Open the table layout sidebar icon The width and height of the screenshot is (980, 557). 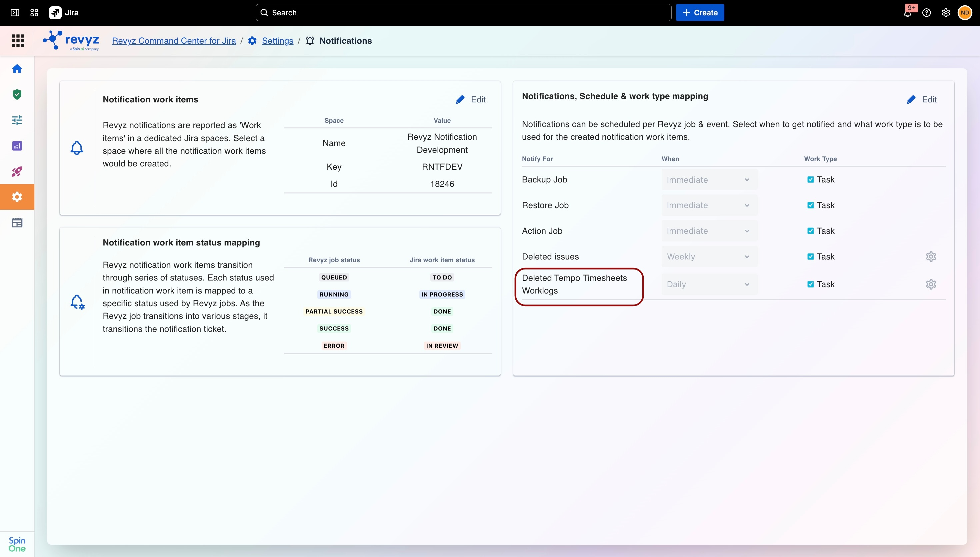coord(17,223)
